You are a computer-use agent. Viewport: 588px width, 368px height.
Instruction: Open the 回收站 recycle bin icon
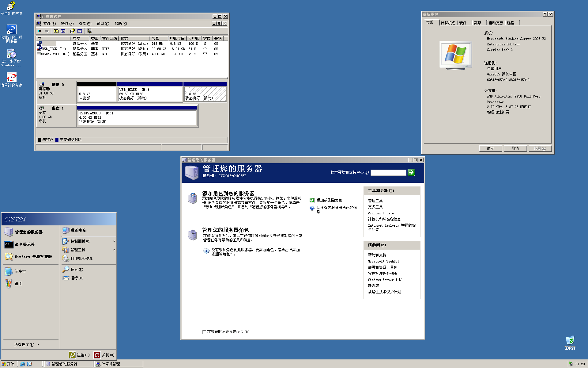point(570,343)
